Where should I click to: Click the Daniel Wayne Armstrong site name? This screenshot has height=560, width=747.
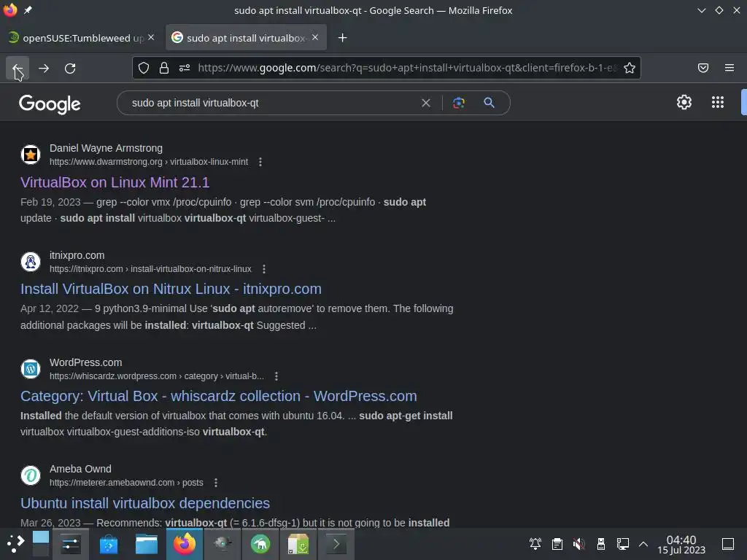click(107, 148)
